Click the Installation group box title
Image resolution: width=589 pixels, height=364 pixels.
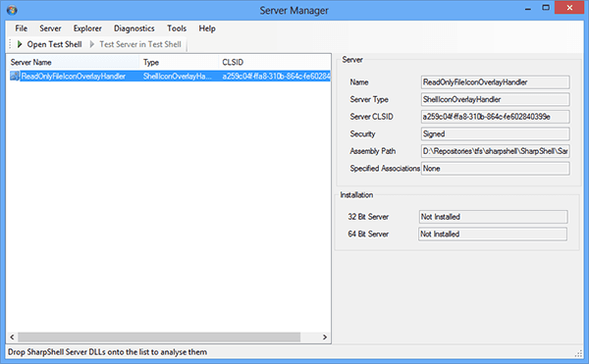[x=356, y=195]
